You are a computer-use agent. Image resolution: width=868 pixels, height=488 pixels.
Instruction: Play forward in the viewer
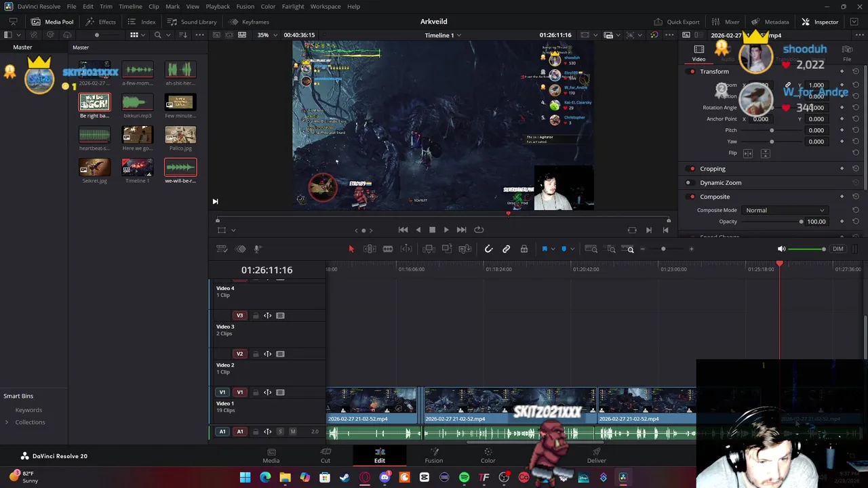446,230
